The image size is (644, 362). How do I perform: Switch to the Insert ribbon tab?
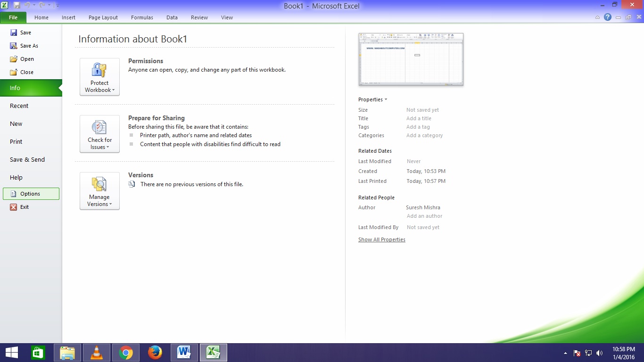click(68, 17)
